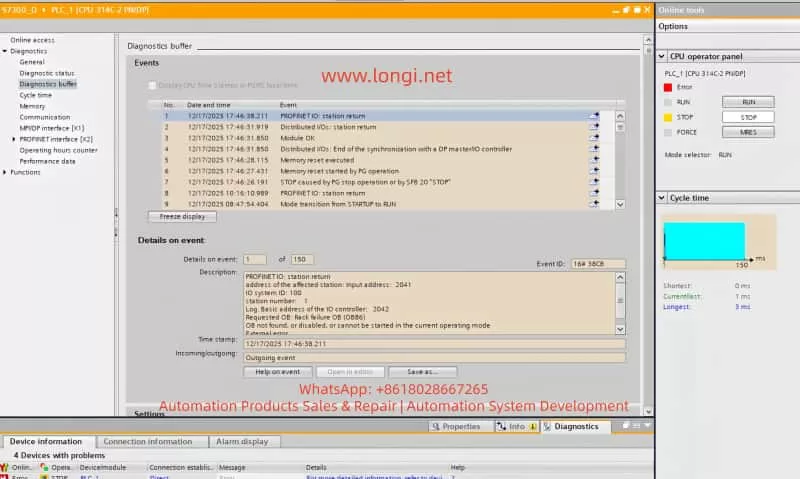Image resolution: width=800 pixels, height=479 pixels.
Task: Click event icon in Module OK row
Action: tap(594, 138)
